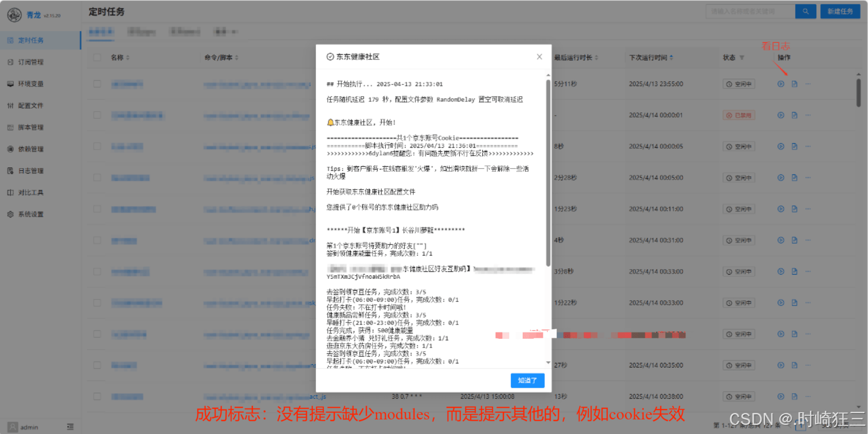Run the 00:33:00 task lasting 3分6秒

click(x=780, y=271)
